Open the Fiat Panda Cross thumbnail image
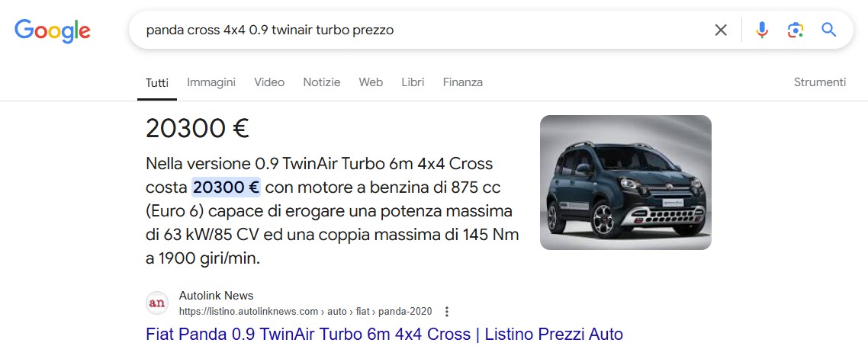Screen dimensions: 868x346 (x=625, y=182)
